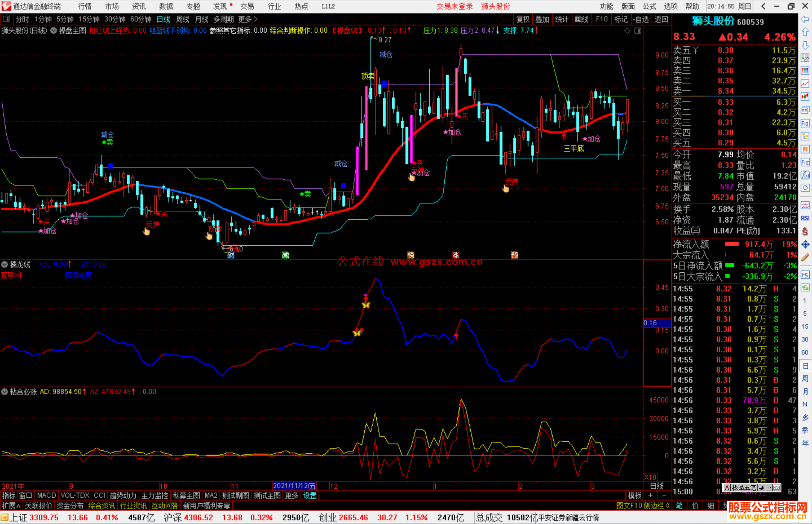Click the 返回 return button
The height and width of the screenshot is (524, 812).
(661, 19)
